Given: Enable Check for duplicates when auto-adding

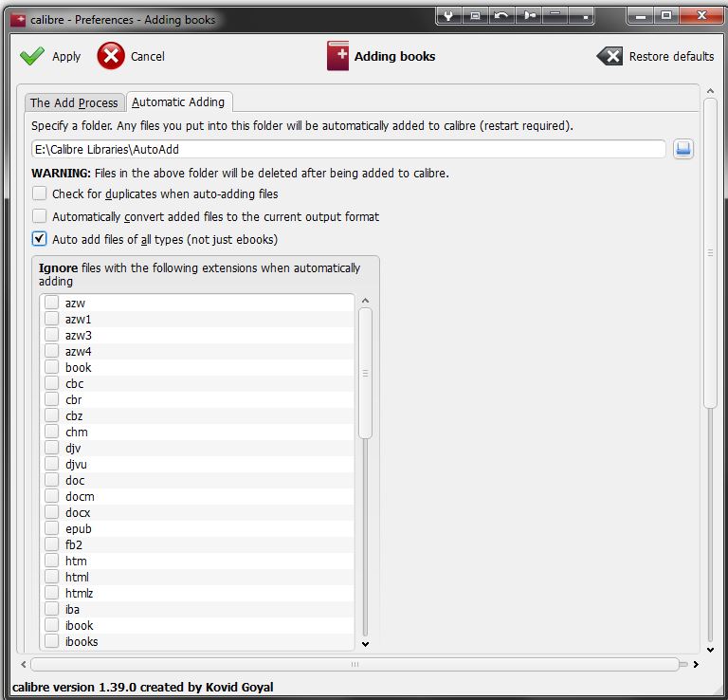Looking at the screenshot, I should tap(40, 193).
